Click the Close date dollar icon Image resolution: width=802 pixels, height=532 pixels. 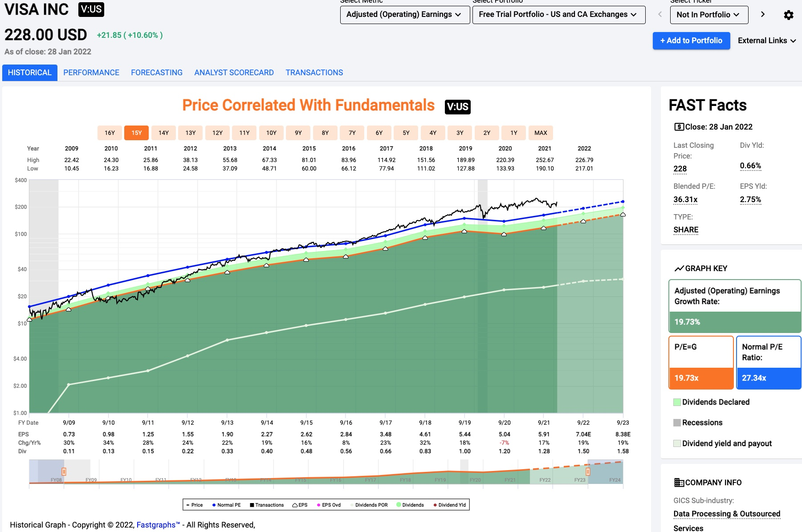pyautogui.click(x=679, y=127)
